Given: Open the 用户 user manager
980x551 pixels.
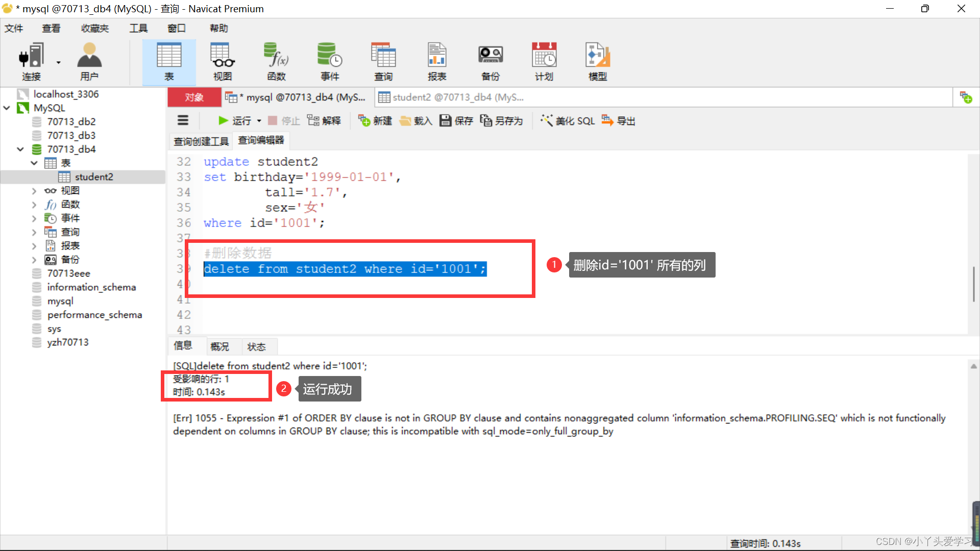Looking at the screenshot, I should (x=89, y=62).
